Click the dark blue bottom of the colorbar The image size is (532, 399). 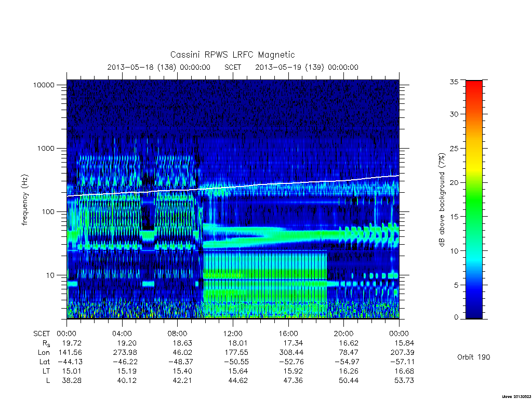pyautogui.click(x=474, y=313)
